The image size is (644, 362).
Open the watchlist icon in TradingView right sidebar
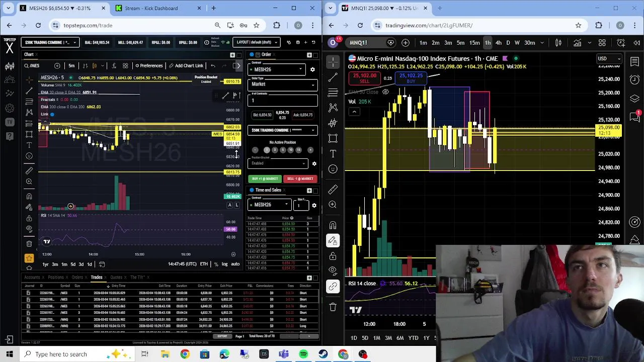(x=635, y=61)
